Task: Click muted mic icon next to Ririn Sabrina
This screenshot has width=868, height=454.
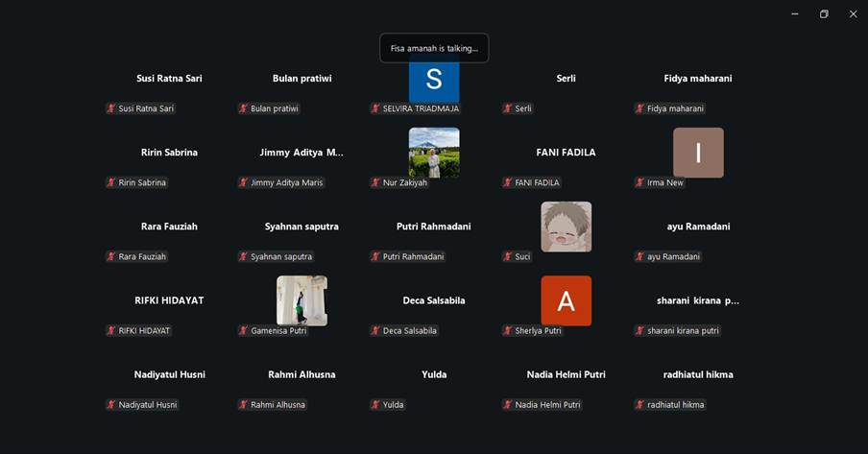Action: pos(111,182)
